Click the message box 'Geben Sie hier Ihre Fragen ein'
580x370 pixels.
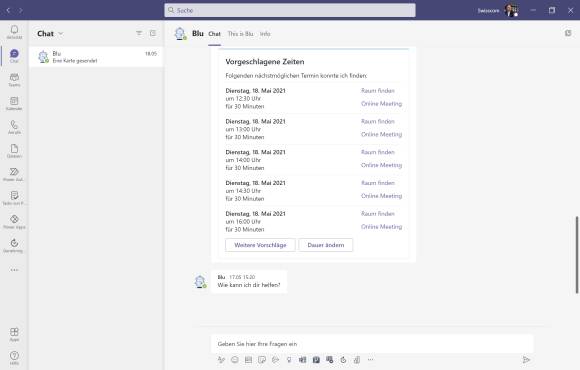coord(372,344)
